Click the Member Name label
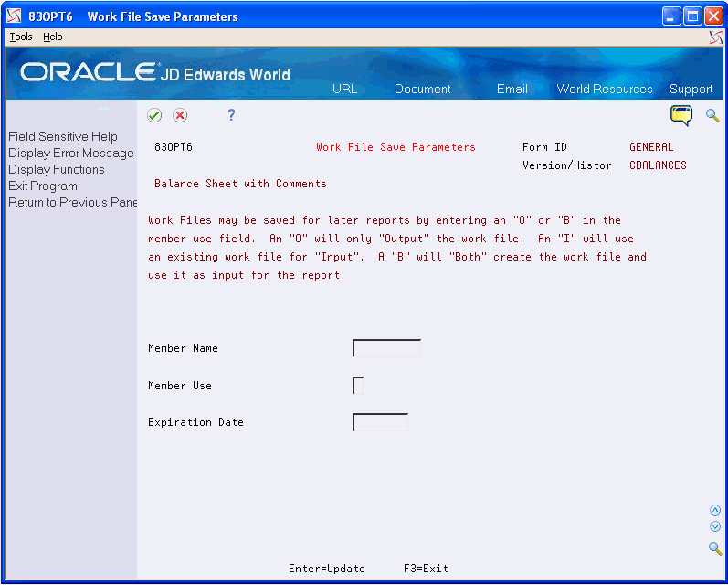This screenshot has height=585, width=728. coord(183,348)
